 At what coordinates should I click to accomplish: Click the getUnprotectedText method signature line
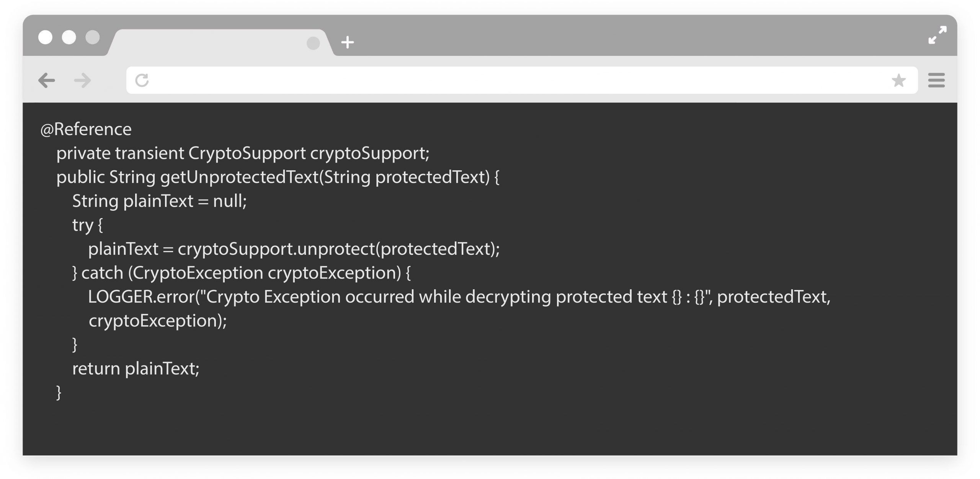coord(278,178)
